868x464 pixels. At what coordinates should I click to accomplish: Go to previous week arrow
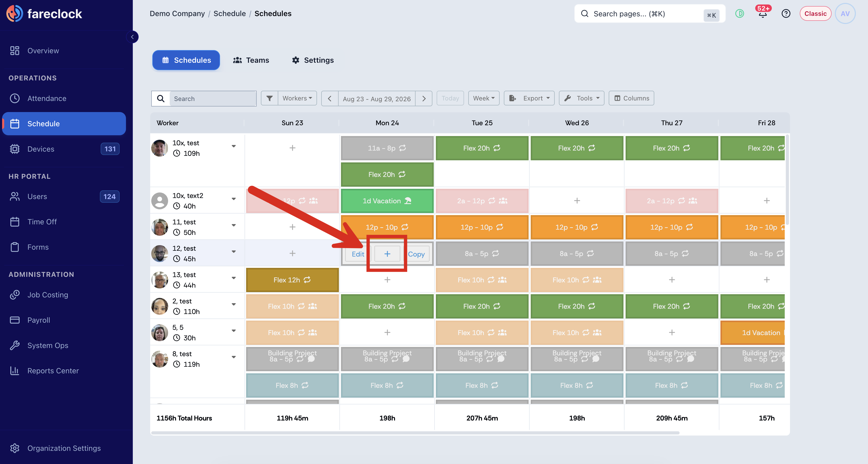click(330, 98)
